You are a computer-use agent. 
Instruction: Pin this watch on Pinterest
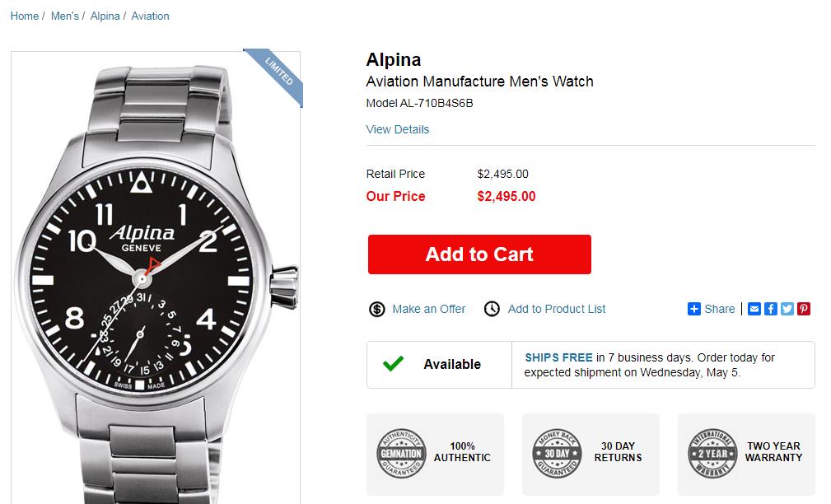point(804,309)
